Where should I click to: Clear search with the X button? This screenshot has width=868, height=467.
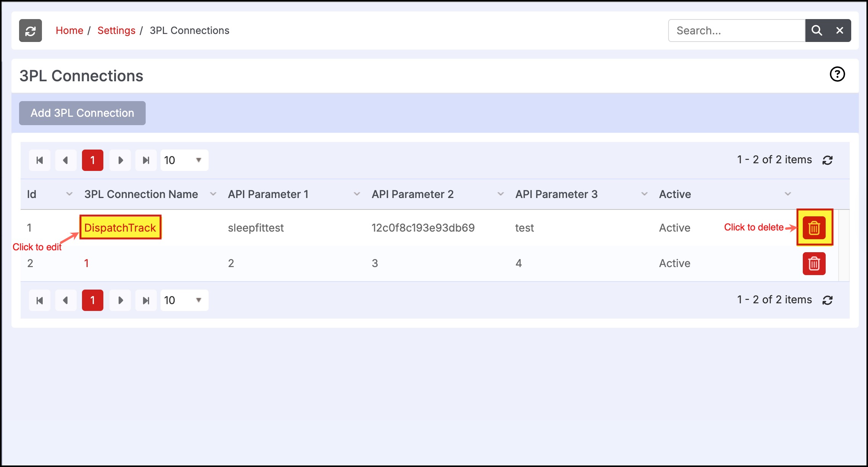(x=839, y=31)
